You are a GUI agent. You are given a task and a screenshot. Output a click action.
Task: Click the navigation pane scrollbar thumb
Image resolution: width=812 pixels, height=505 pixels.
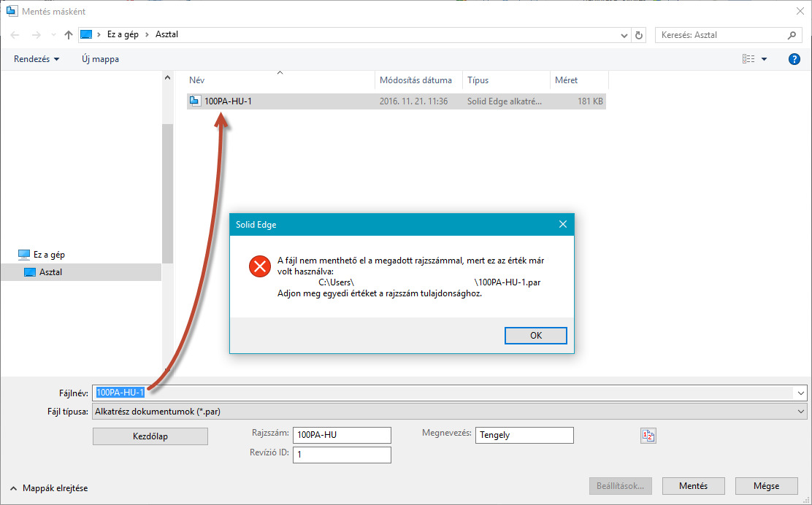pos(167,194)
